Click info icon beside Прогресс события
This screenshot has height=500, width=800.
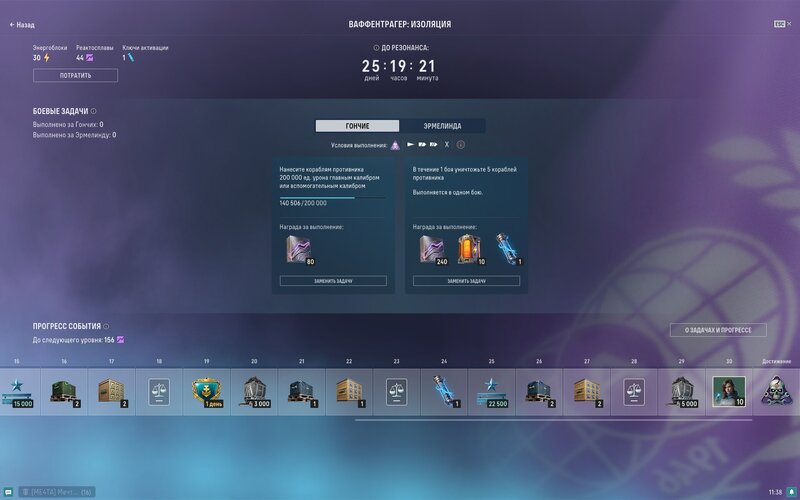(107, 326)
